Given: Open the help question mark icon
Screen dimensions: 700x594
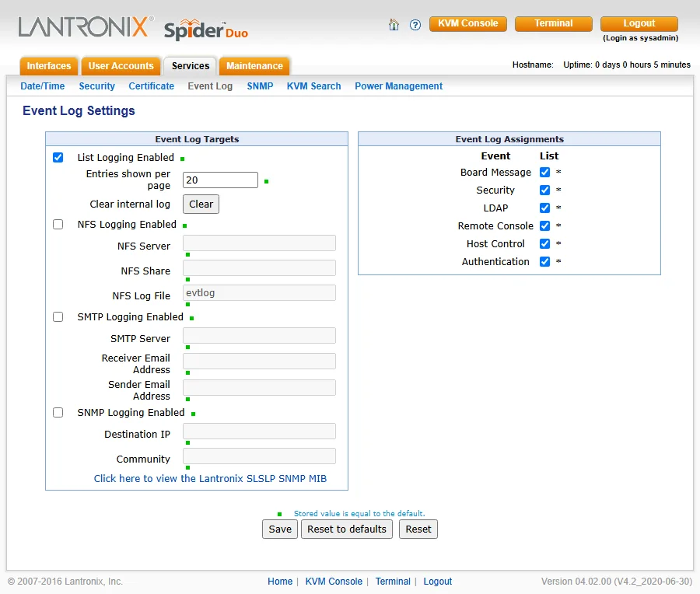Looking at the screenshot, I should click(415, 25).
